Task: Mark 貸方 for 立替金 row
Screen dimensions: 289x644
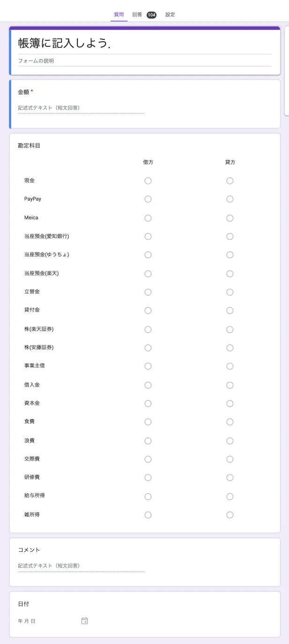Action: [x=230, y=292]
